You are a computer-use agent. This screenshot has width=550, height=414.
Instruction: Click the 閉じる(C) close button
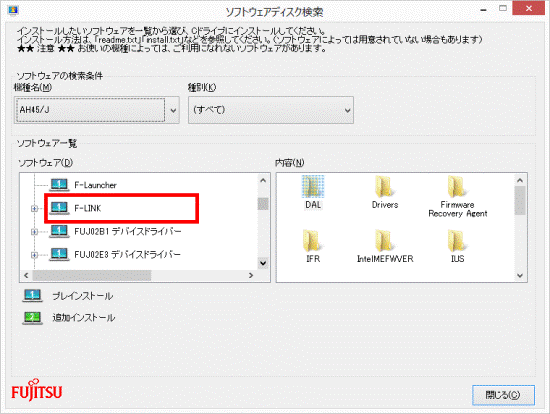tap(503, 395)
